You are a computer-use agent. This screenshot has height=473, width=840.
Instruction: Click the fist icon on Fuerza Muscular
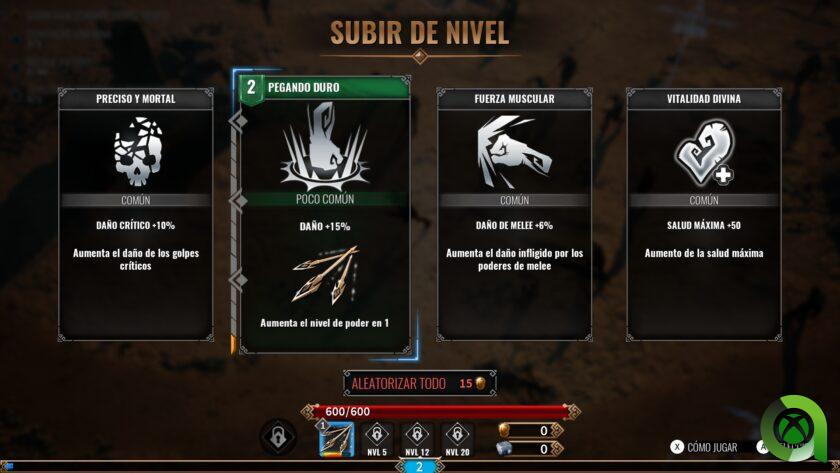click(514, 152)
